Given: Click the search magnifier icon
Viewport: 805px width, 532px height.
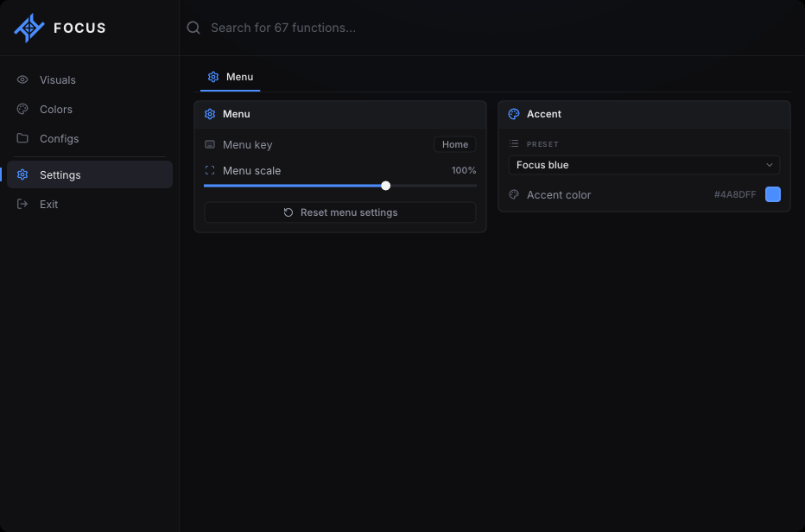Looking at the screenshot, I should (x=193, y=28).
